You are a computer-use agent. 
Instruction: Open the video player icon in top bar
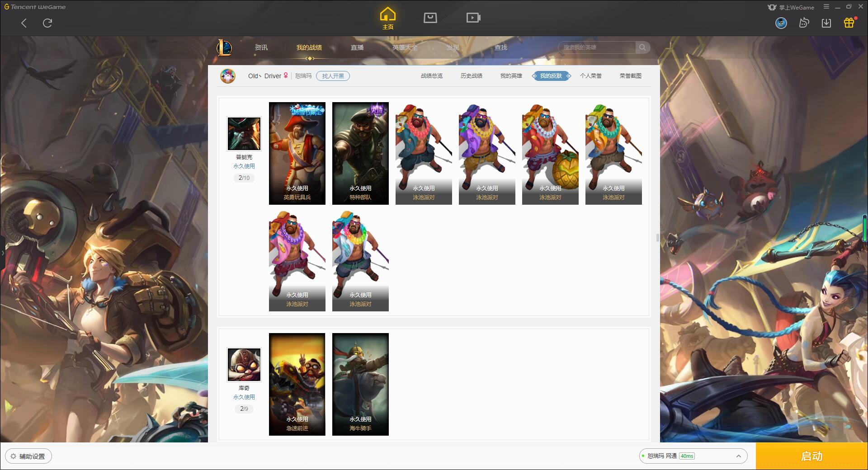coord(473,18)
